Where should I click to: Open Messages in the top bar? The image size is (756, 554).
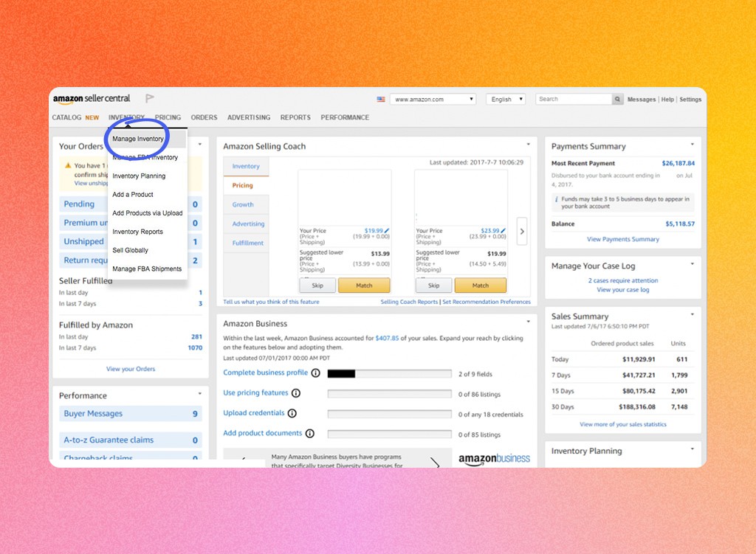point(642,100)
